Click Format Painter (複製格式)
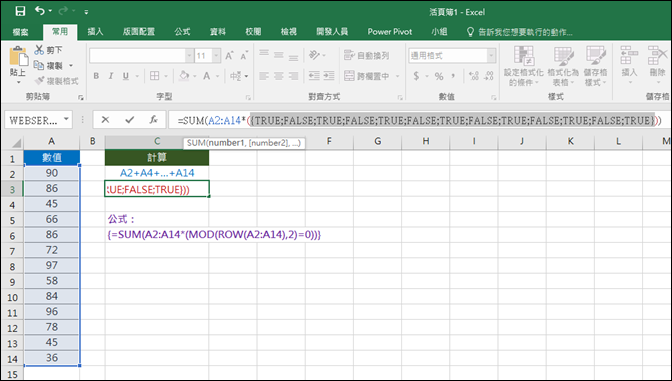The height and width of the screenshot is (381, 672). pyautogui.click(x=57, y=81)
